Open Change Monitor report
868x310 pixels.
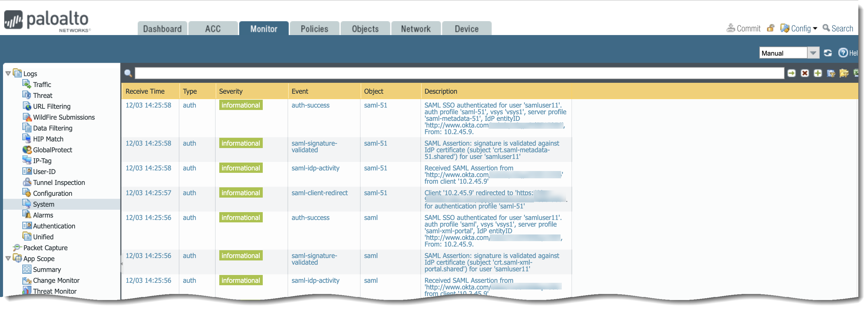pyautogui.click(x=56, y=280)
